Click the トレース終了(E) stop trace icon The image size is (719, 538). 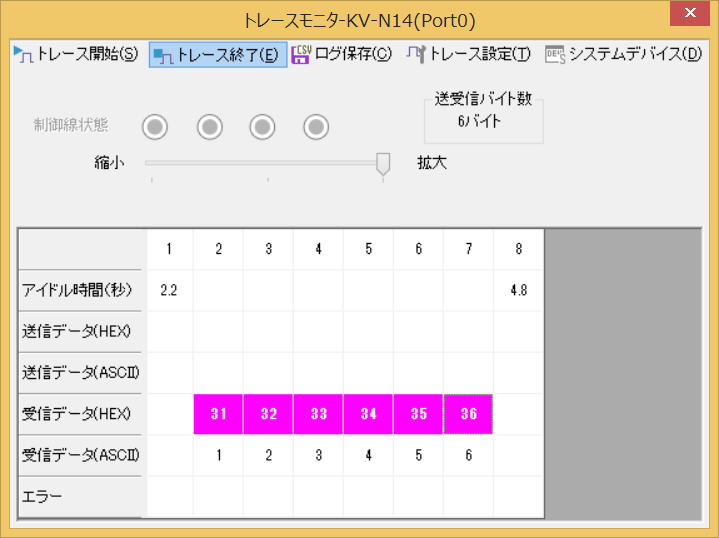click(163, 55)
